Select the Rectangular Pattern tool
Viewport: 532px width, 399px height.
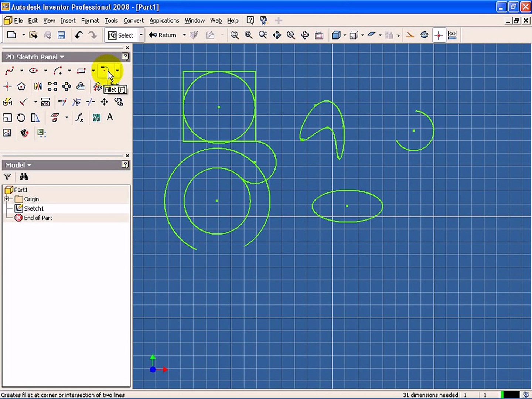click(52, 86)
